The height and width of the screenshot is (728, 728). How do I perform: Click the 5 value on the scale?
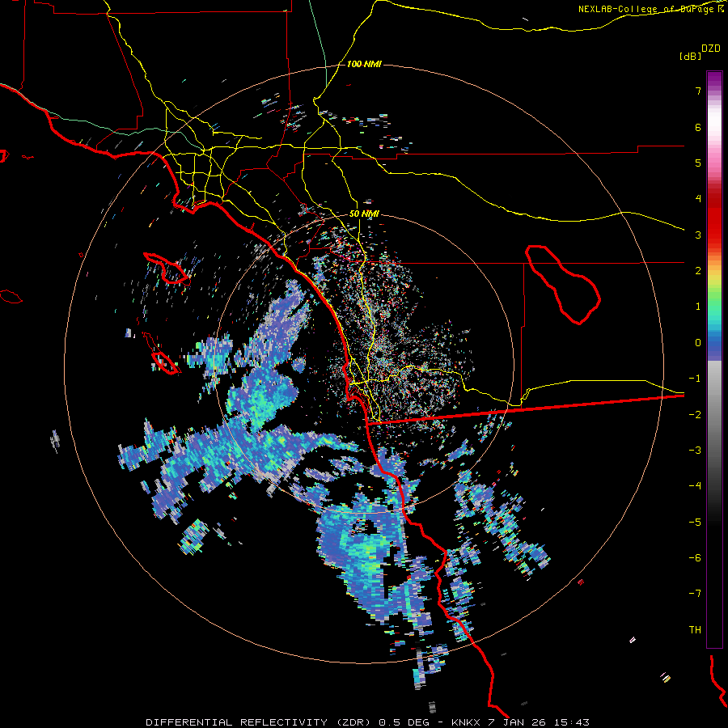pyautogui.click(x=698, y=163)
